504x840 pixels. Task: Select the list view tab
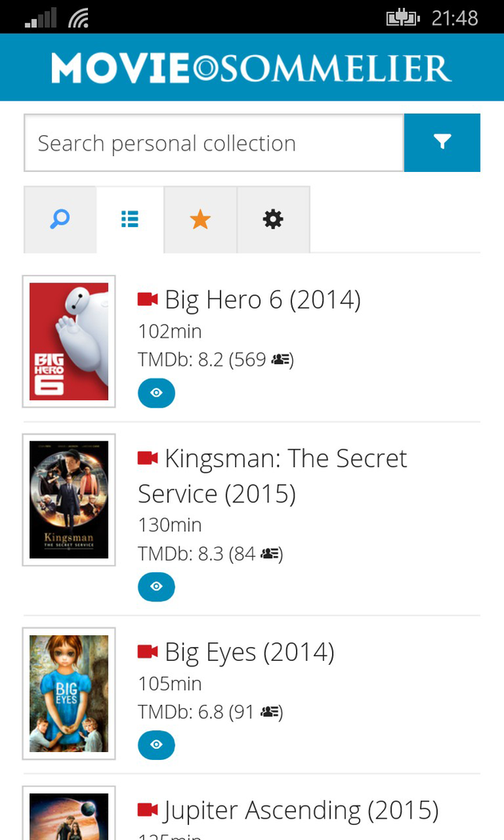pyautogui.click(x=130, y=219)
